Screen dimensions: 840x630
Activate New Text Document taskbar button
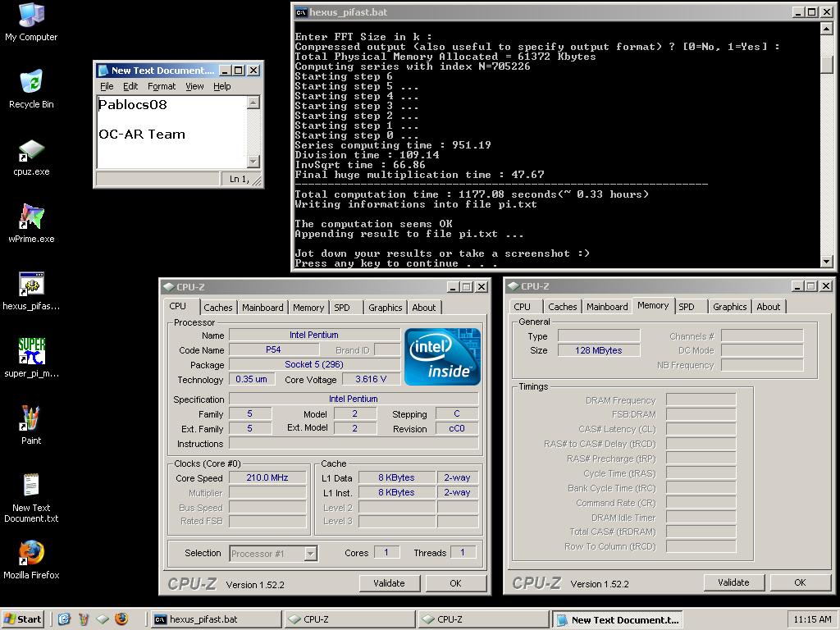pyautogui.click(x=617, y=619)
